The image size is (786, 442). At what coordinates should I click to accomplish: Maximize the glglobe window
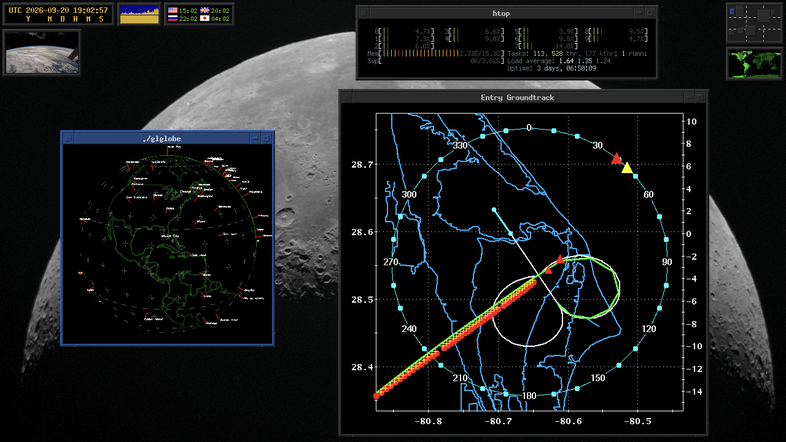coord(266,138)
